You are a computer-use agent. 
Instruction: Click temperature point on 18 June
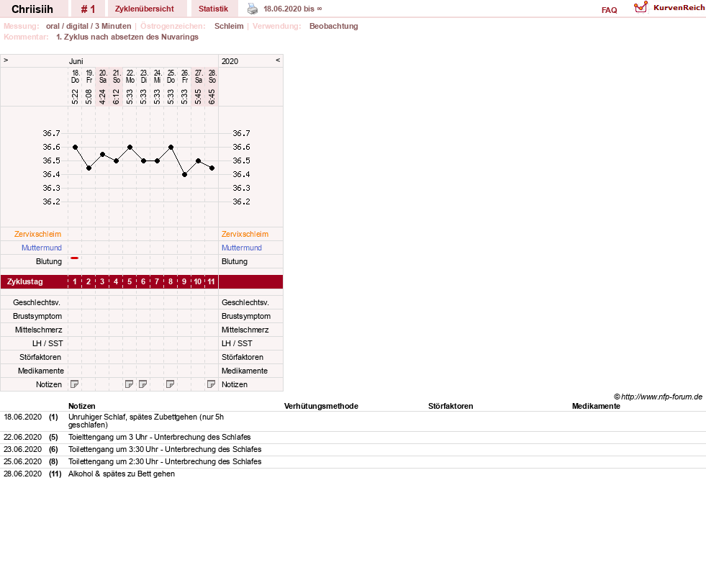75,148
